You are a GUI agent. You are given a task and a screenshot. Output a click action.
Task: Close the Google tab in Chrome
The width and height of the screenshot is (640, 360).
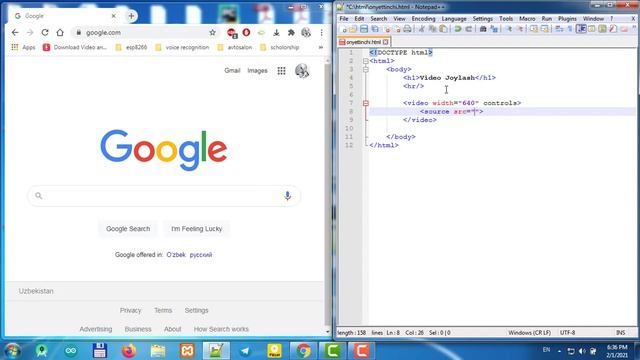[113, 16]
